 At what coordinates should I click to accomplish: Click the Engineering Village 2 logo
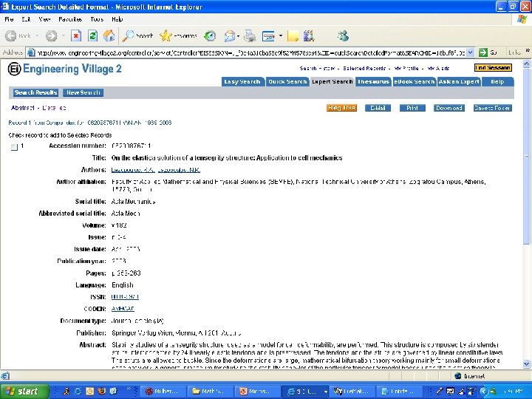(x=64, y=69)
